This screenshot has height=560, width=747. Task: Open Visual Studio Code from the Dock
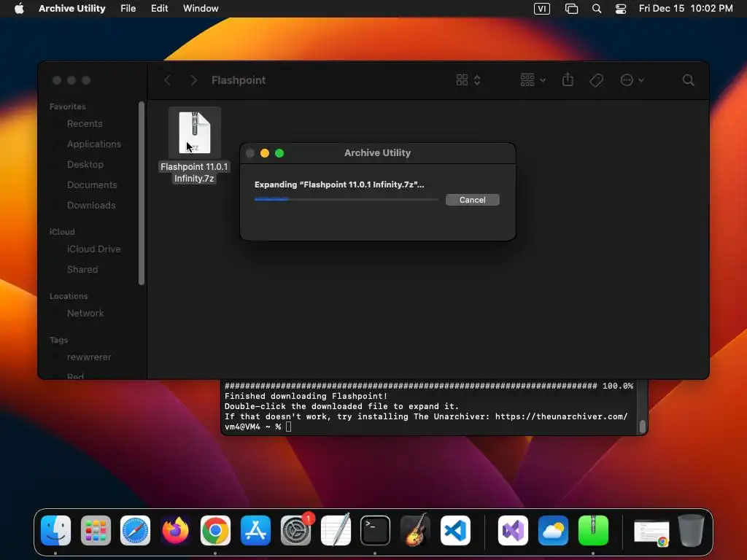[455, 531]
